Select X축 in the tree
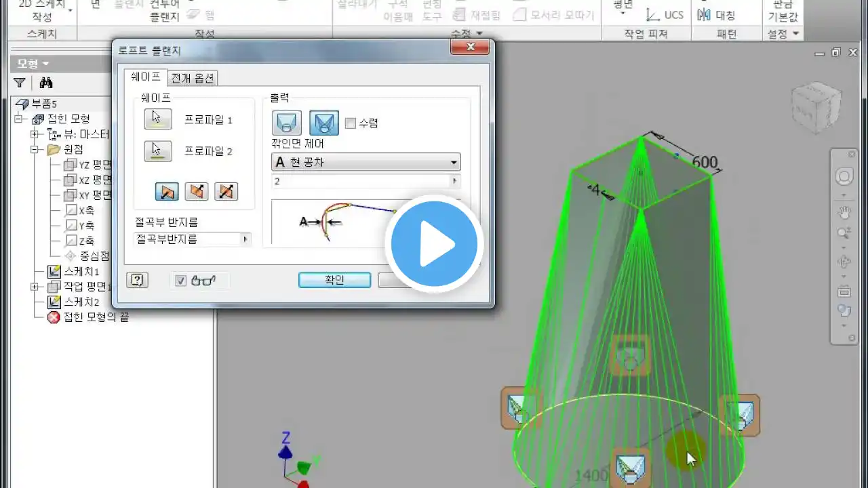The image size is (868, 488). (79, 210)
